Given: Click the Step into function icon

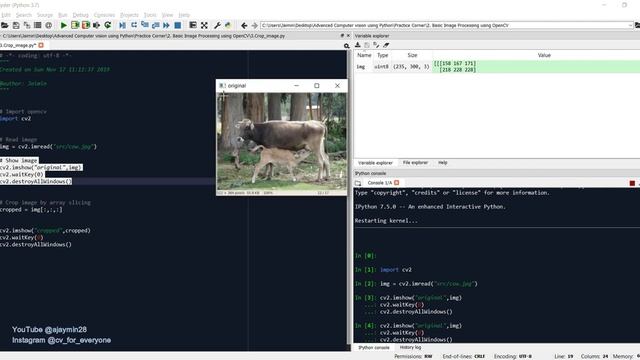Looking at the screenshot, I should (x=144, y=25).
